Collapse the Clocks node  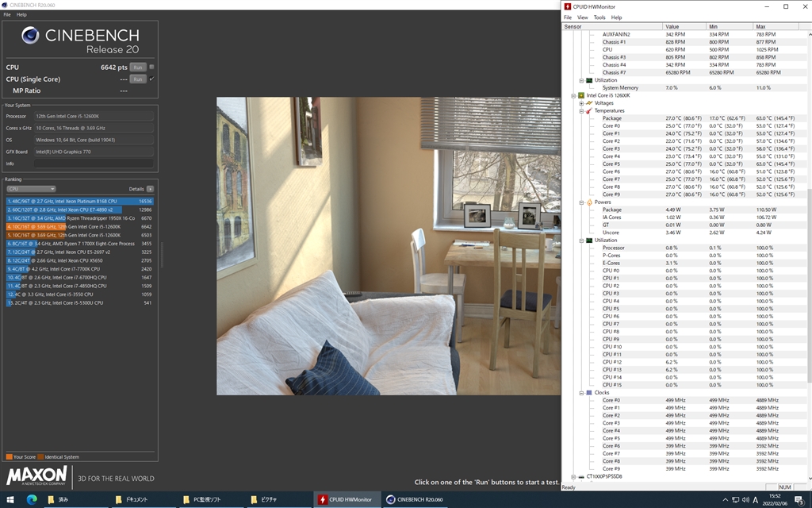(x=581, y=393)
